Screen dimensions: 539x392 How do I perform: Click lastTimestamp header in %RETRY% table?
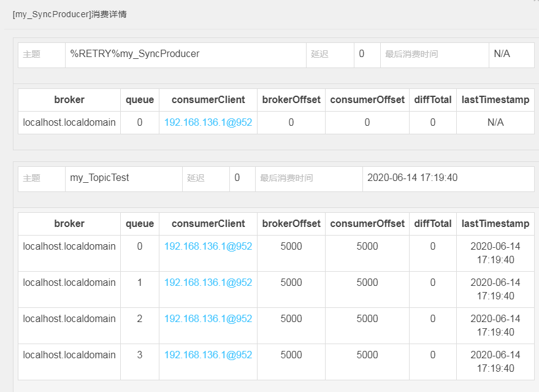click(495, 100)
